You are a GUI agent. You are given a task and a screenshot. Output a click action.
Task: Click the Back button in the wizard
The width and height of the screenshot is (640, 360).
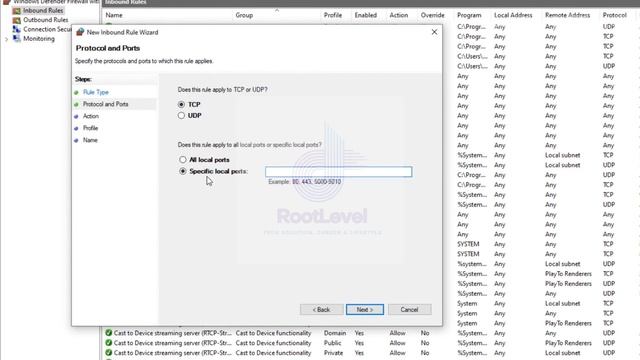(x=322, y=309)
